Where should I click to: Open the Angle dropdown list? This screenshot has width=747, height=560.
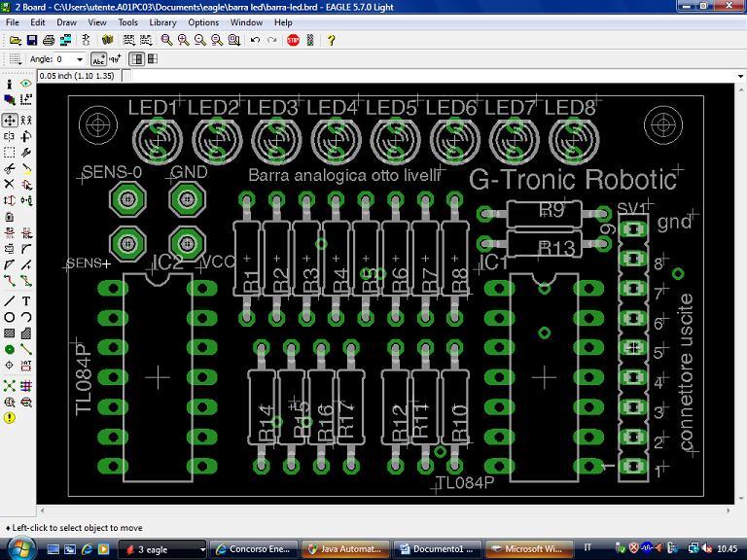click(x=80, y=59)
